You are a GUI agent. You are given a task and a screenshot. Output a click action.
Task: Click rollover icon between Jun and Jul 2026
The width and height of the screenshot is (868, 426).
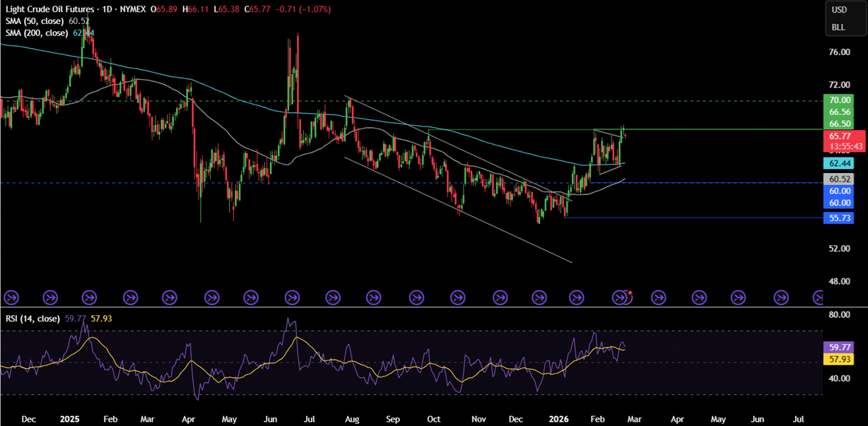(781, 297)
